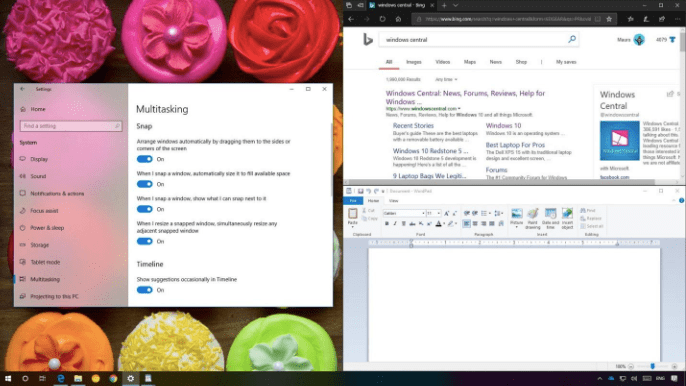This screenshot has width=686, height=386.
Task: Center text in WordPad paragraph group
Action: [x=475, y=224]
